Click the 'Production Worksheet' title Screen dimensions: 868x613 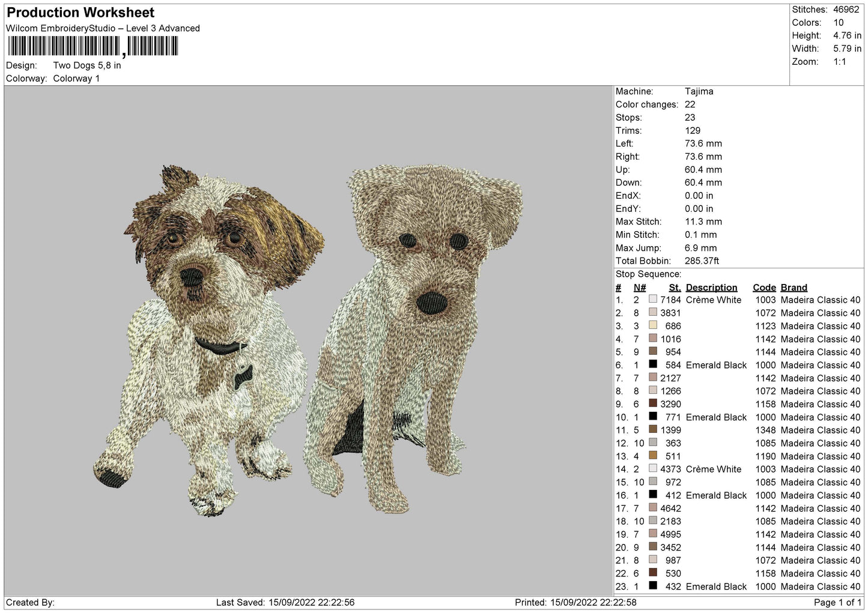click(x=80, y=13)
